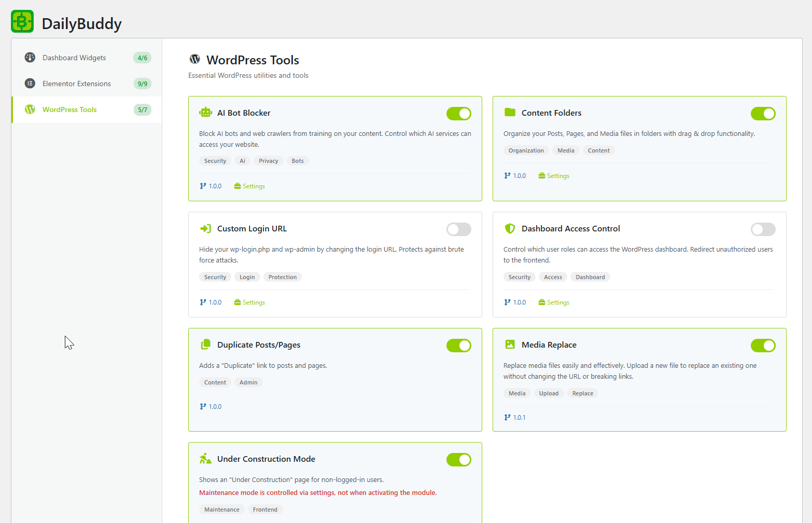Click the DailyBuddy logo icon

[x=22, y=21]
